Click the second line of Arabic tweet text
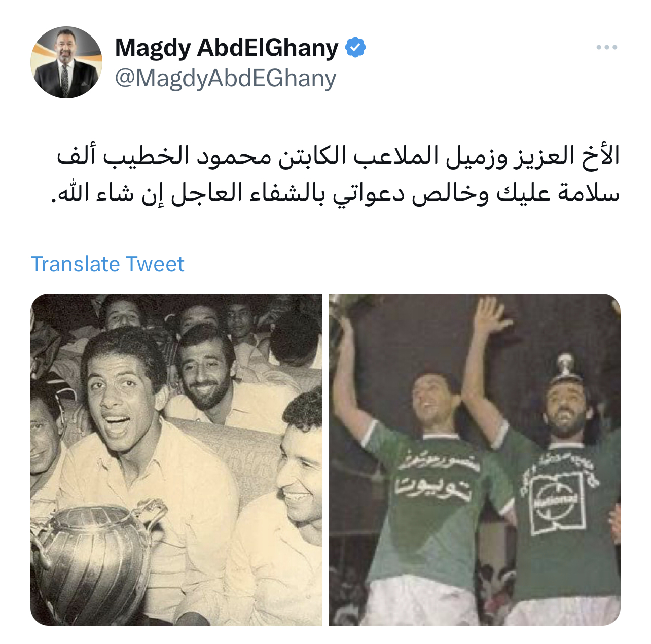Image resolution: width=651 pixels, height=644 pixels. pos(335,193)
